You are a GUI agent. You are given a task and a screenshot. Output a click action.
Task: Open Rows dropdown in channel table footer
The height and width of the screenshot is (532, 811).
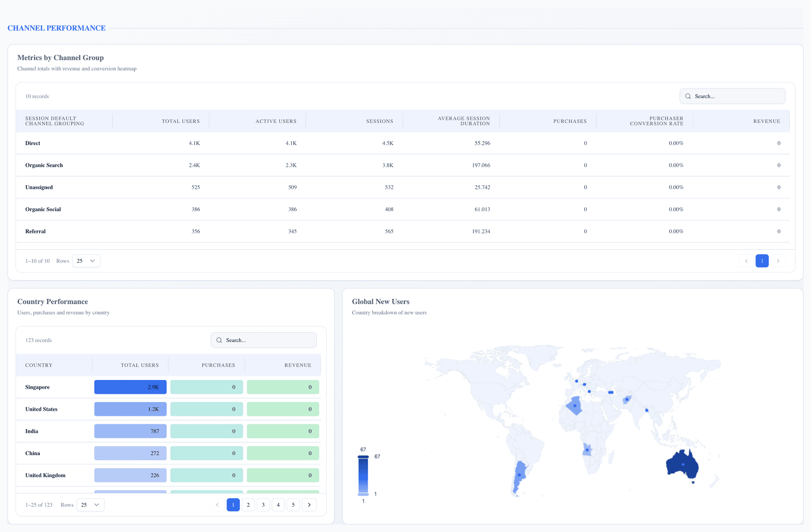coord(86,261)
